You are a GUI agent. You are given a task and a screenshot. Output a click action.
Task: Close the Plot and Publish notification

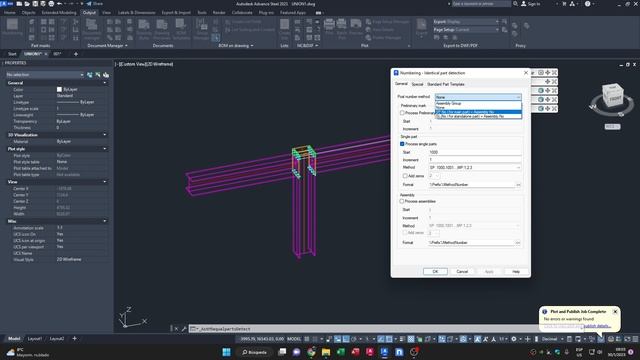615,311
